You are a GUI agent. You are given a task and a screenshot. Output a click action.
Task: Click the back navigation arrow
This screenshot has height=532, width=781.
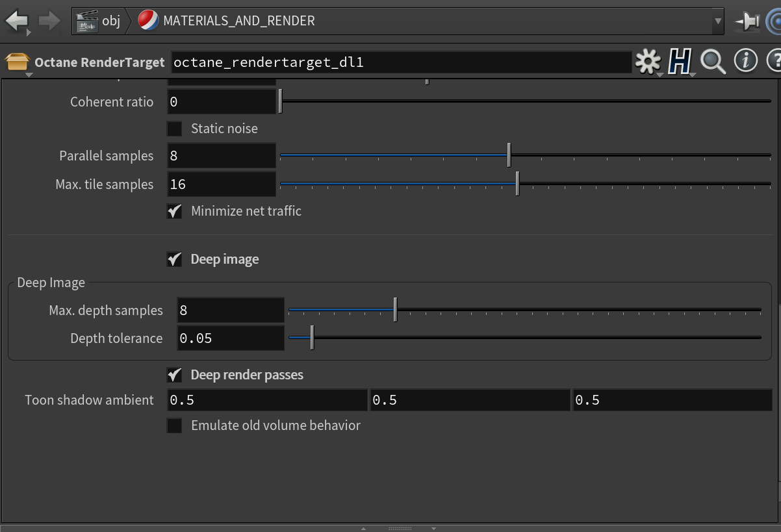(17, 21)
